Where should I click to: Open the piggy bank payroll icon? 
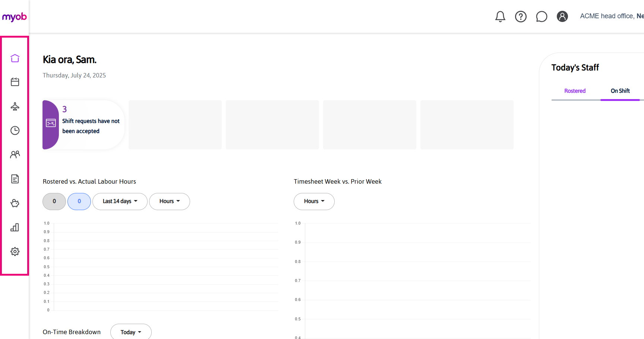[x=15, y=203]
